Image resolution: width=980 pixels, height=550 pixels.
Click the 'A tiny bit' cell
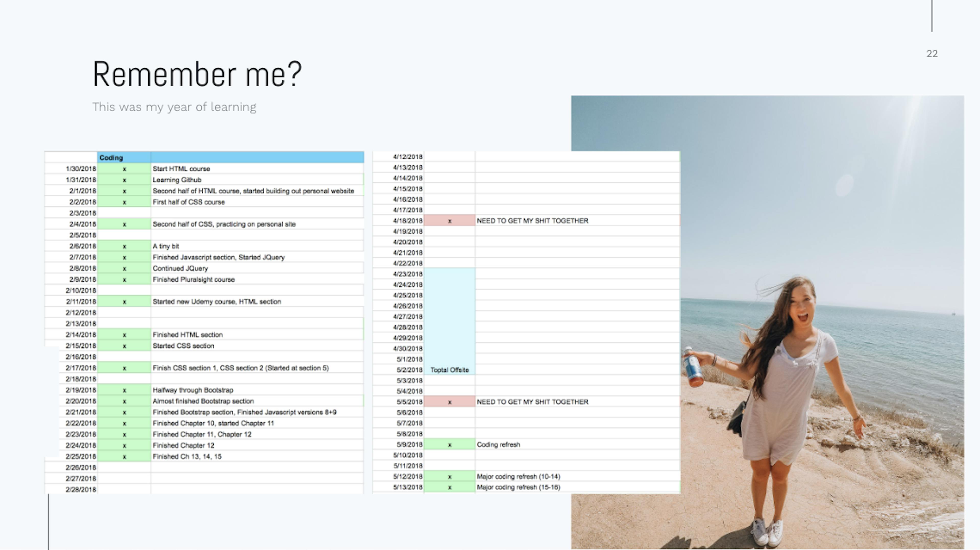pyautogui.click(x=257, y=246)
